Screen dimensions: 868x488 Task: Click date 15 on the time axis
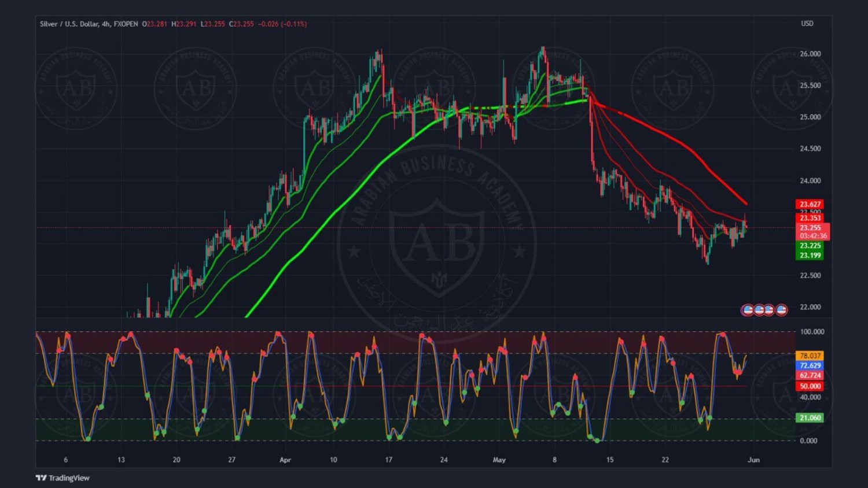coord(610,460)
